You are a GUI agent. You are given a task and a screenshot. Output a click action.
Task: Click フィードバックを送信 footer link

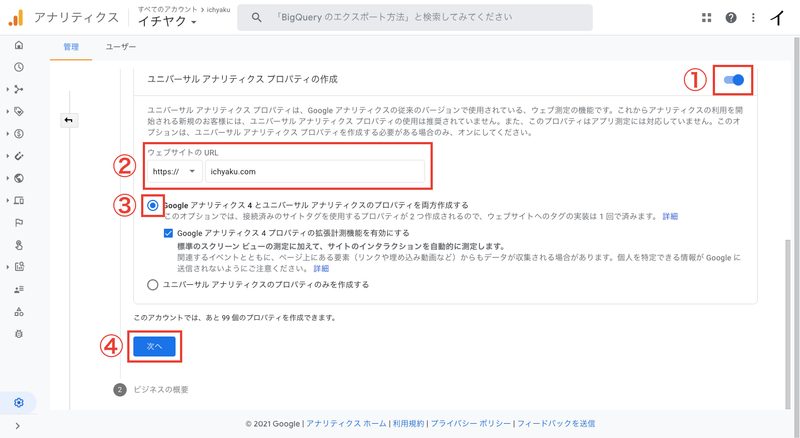pyautogui.click(x=556, y=424)
